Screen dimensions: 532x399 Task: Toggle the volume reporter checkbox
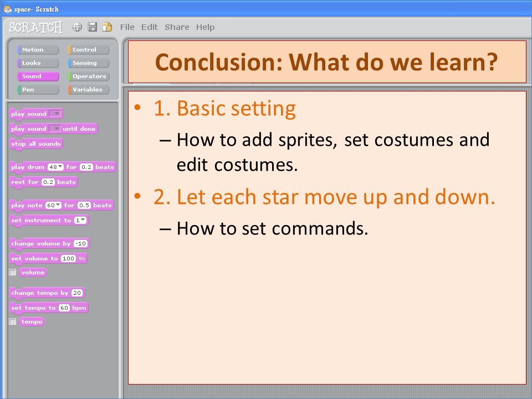point(13,272)
